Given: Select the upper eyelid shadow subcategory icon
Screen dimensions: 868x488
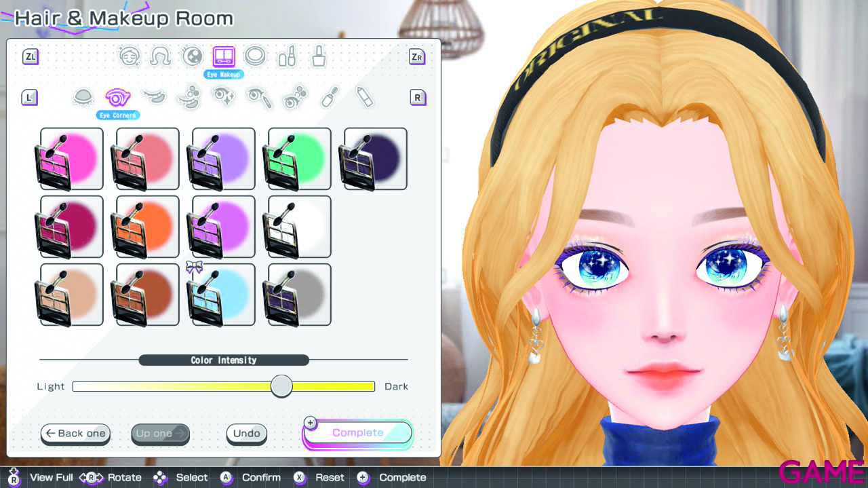Looking at the screenshot, I should coord(83,98).
